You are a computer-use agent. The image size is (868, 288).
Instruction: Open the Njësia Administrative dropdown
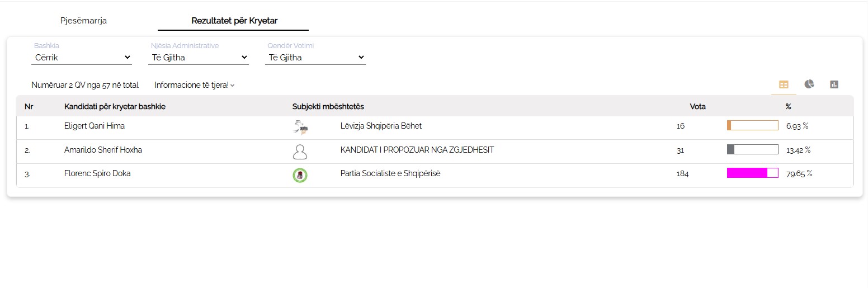[199, 57]
